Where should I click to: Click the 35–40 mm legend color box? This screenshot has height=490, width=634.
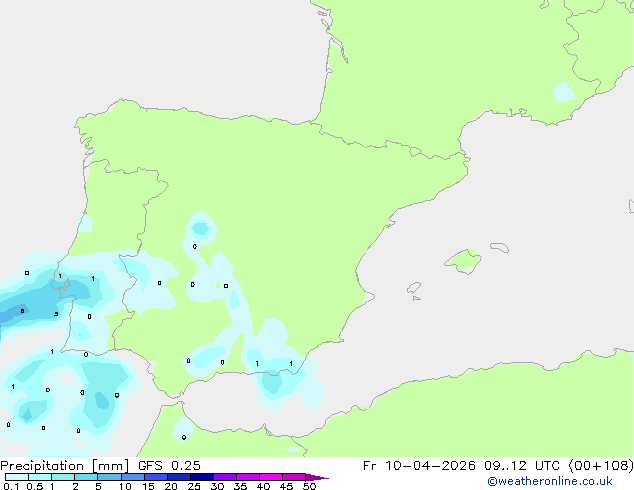[x=248, y=477]
